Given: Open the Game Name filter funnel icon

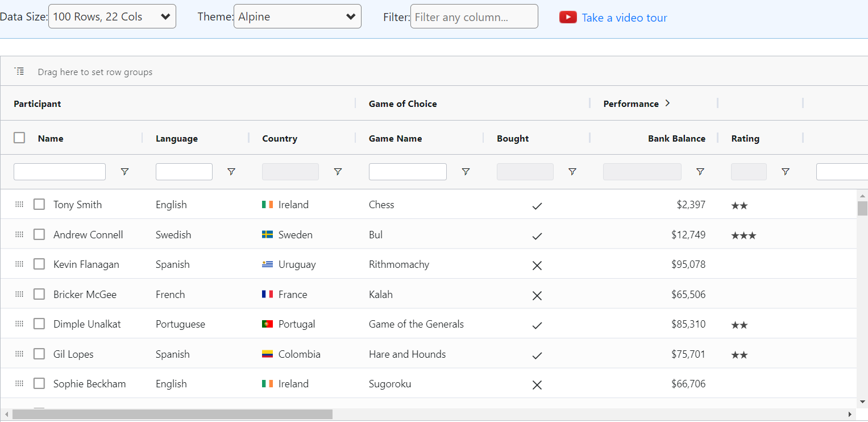Looking at the screenshot, I should (x=466, y=171).
